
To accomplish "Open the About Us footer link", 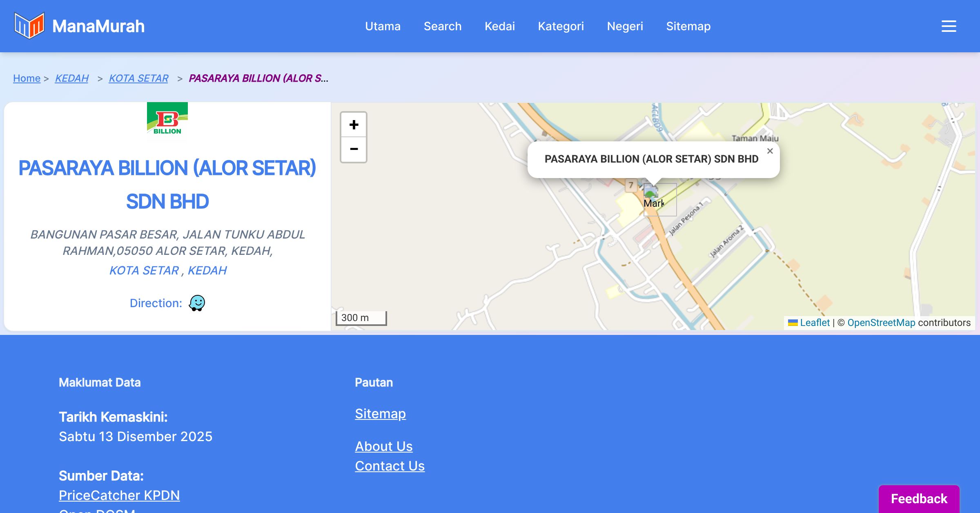I will tap(383, 446).
